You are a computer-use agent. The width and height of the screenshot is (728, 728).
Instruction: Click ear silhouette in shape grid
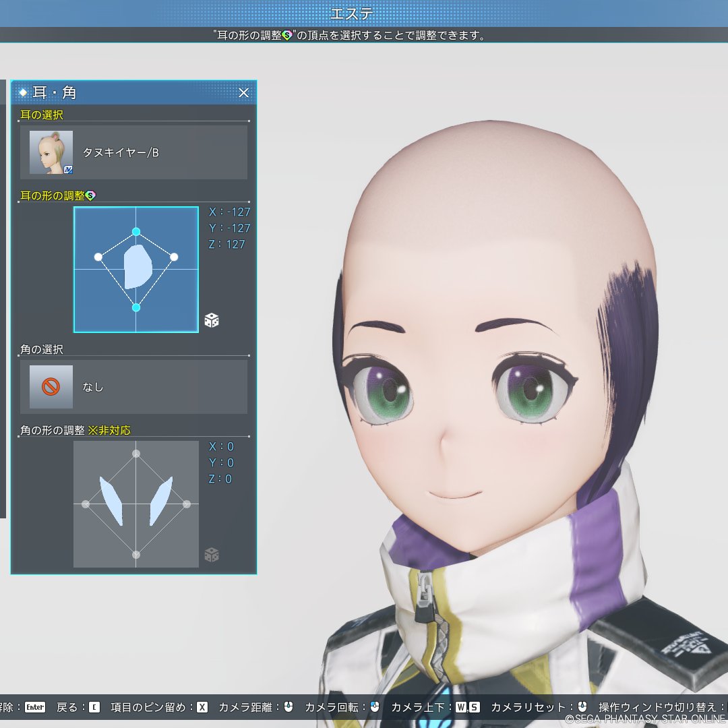(x=138, y=268)
